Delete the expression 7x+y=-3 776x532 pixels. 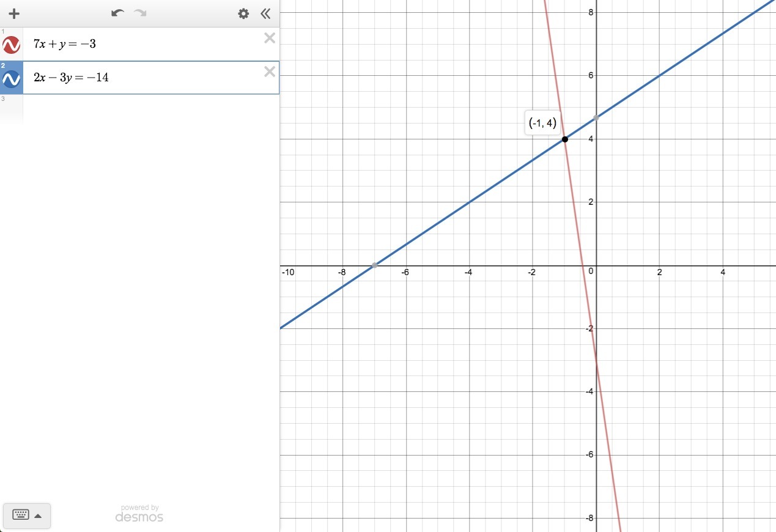click(x=270, y=39)
